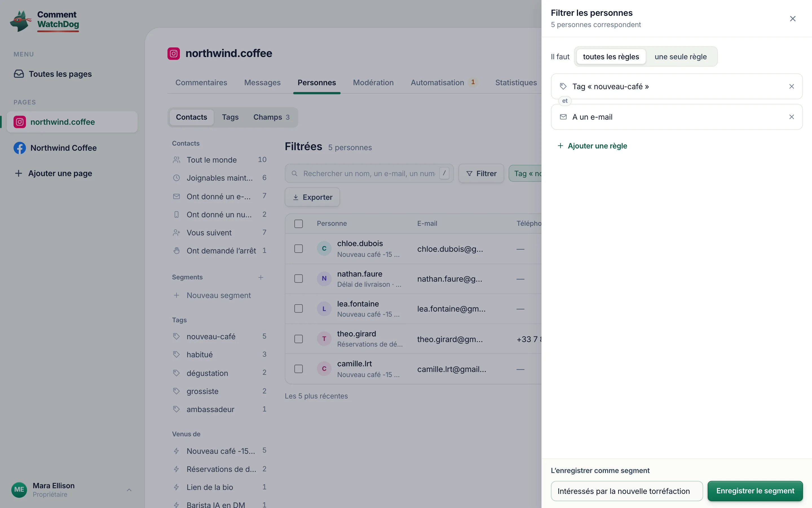This screenshot has width=812, height=508.
Task: Remove the A un e-mail rule
Action: 791,117
